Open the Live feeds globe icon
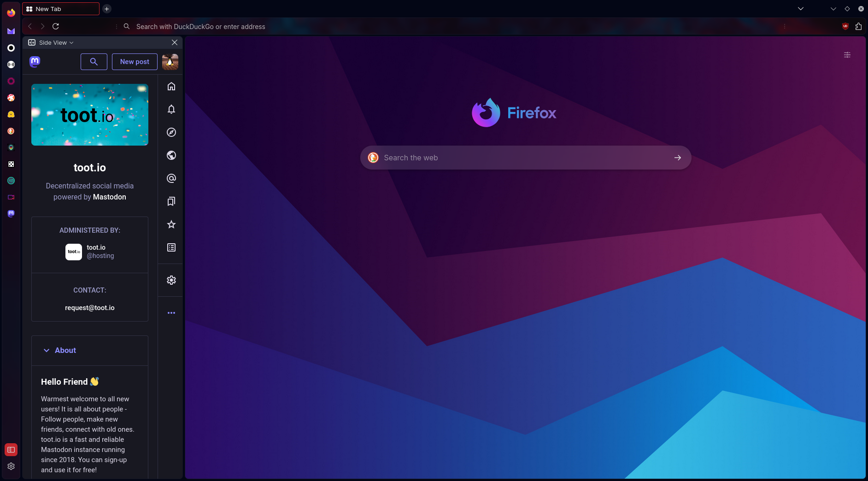 point(171,155)
